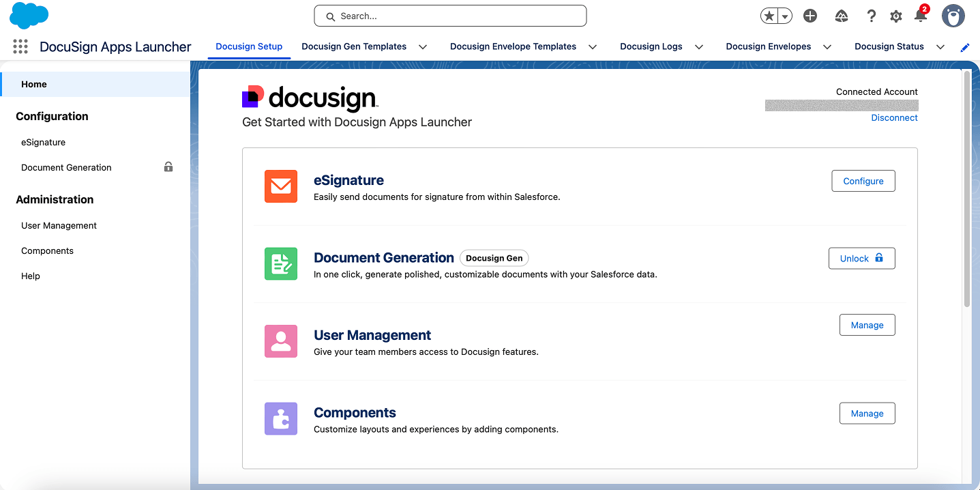Click the eSignature Configure button
This screenshot has height=490, width=980.
[863, 181]
